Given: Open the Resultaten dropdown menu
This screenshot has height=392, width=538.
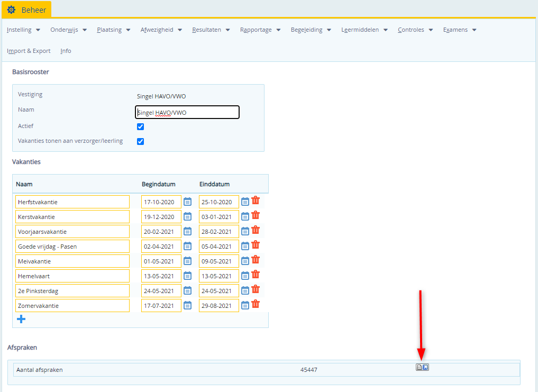Looking at the screenshot, I should click(211, 30).
